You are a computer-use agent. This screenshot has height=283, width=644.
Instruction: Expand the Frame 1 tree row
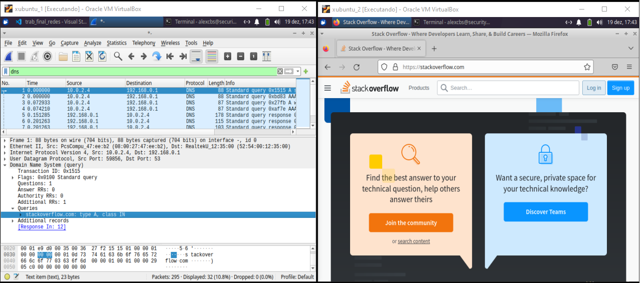[x=5, y=141]
